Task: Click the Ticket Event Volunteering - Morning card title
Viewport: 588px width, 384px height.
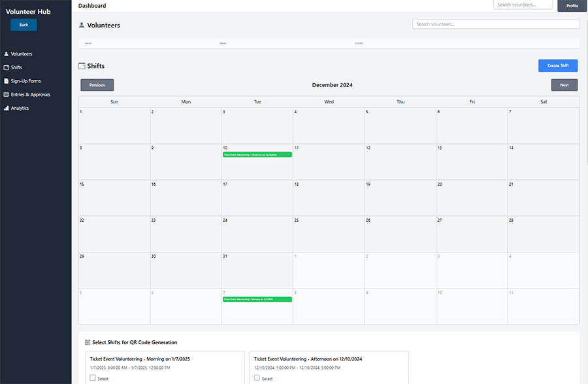Action: tap(140, 359)
